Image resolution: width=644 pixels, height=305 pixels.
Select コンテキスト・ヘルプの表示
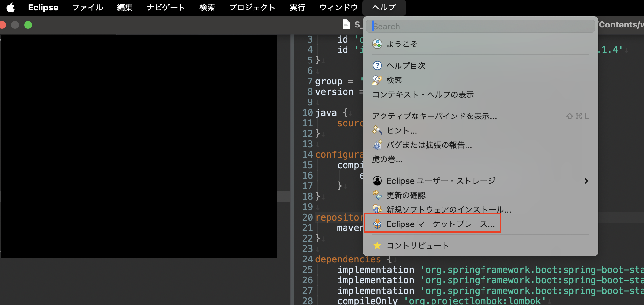click(423, 95)
